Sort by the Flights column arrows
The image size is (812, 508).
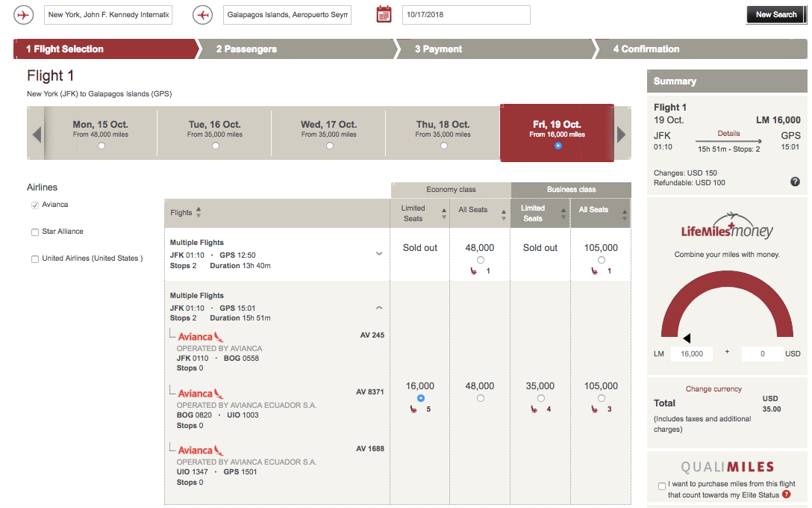click(199, 213)
